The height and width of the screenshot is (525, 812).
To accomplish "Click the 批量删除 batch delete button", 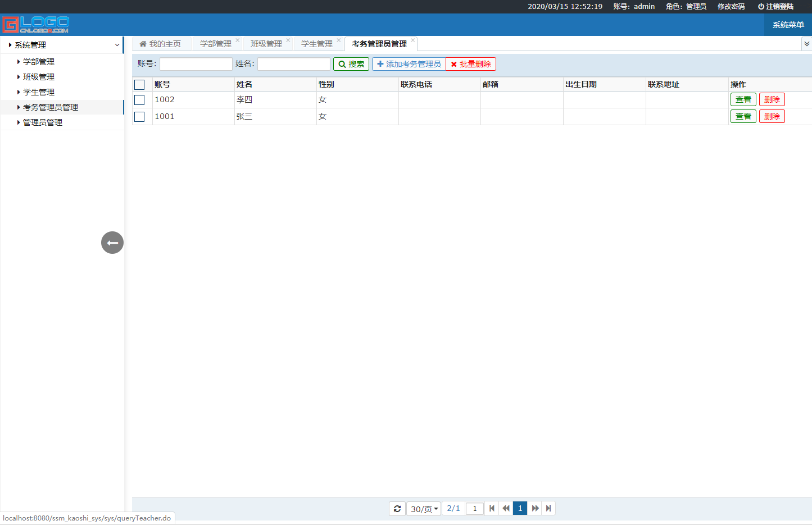I will [x=471, y=64].
